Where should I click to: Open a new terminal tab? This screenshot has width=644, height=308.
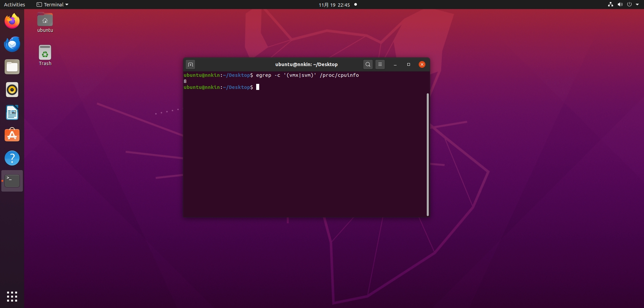(x=190, y=64)
